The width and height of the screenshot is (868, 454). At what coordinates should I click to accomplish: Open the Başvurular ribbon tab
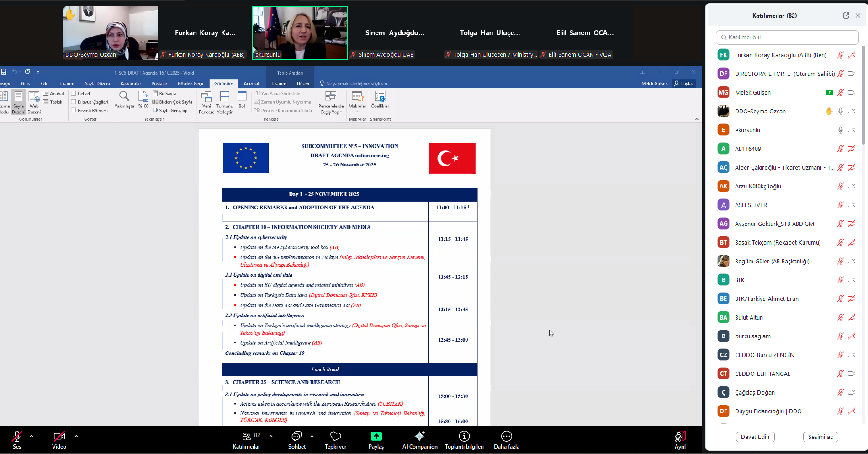tap(131, 84)
